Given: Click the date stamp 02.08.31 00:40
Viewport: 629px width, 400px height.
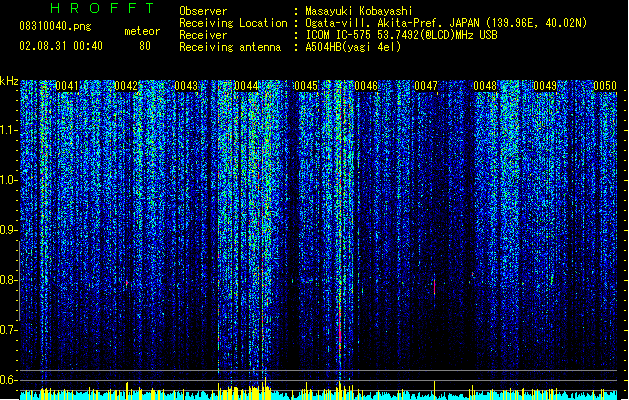Looking at the screenshot, I should tap(61, 46).
